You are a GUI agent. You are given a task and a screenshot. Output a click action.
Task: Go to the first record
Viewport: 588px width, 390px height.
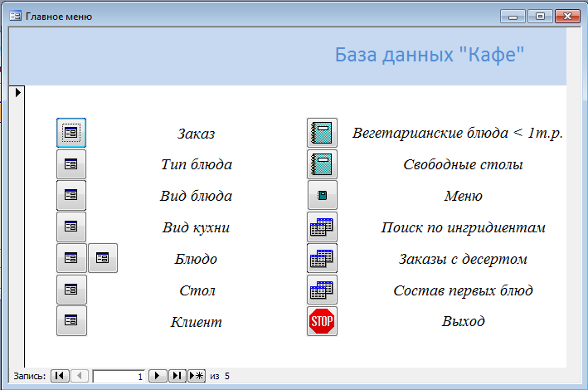coord(60,376)
